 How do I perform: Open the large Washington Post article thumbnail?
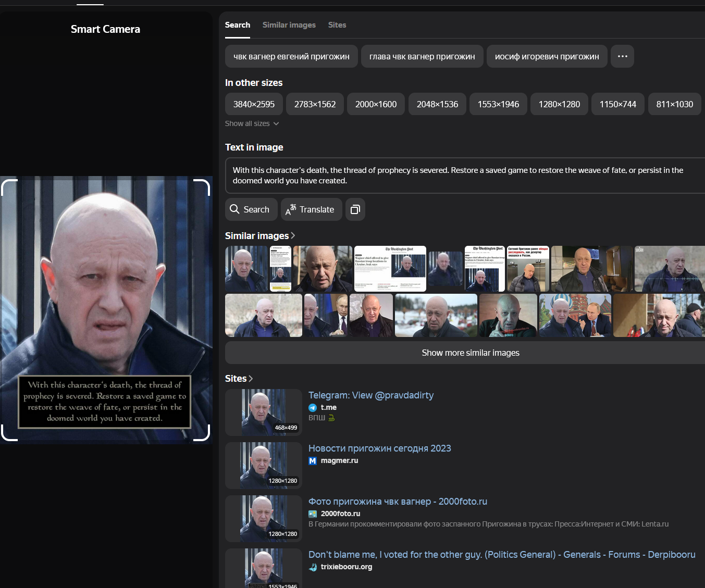pyautogui.click(x=390, y=269)
